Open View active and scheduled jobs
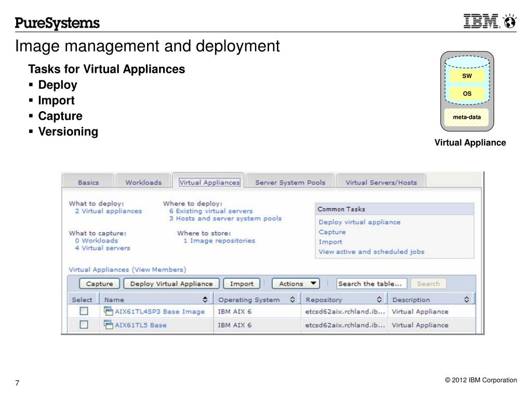 tap(371, 251)
